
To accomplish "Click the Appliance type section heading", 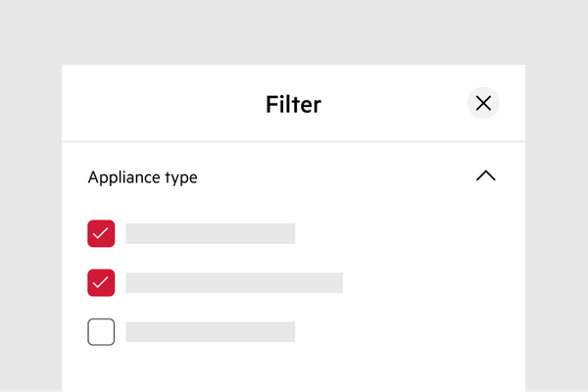I will coord(142,177).
